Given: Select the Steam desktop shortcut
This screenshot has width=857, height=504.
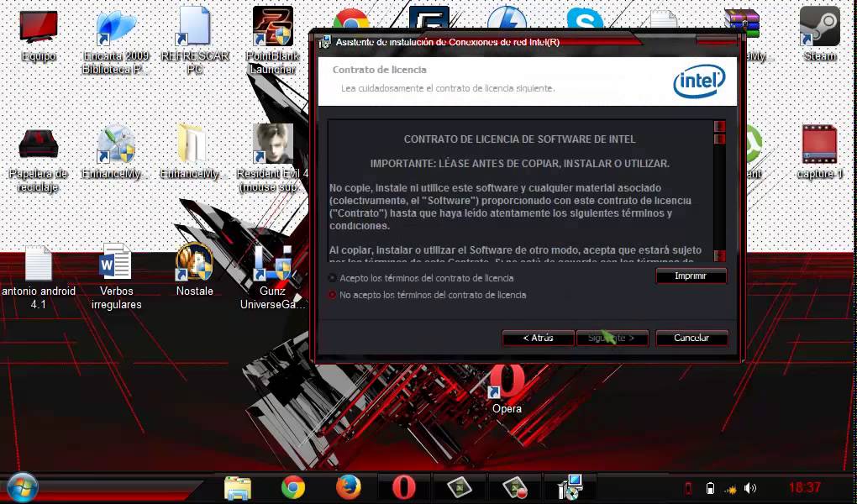Looking at the screenshot, I should pyautogui.click(x=819, y=35).
